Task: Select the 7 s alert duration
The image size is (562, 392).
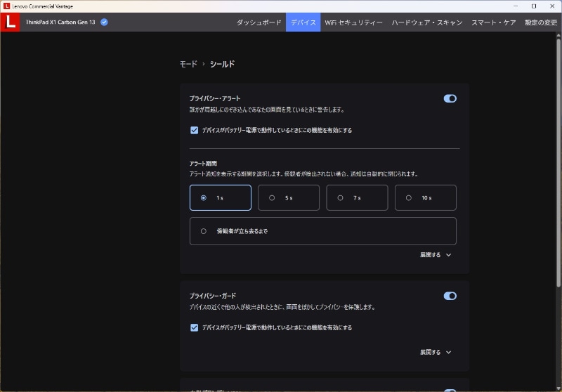Action: click(357, 198)
